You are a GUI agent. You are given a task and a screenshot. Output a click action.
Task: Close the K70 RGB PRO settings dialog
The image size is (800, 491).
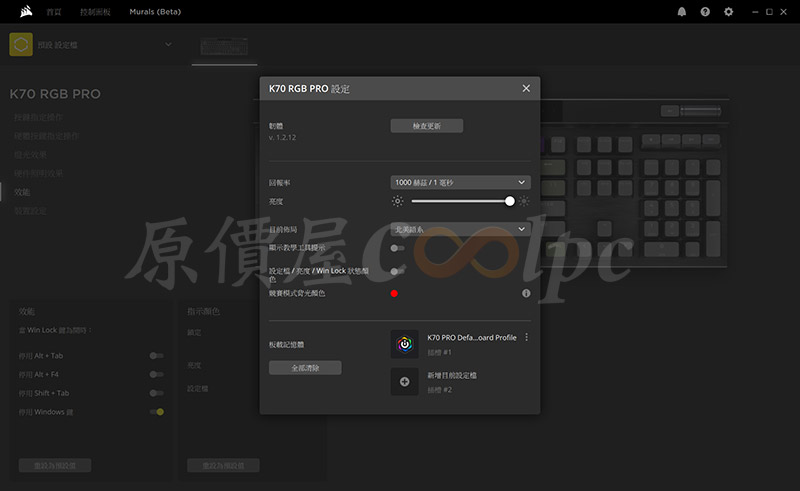[526, 88]
